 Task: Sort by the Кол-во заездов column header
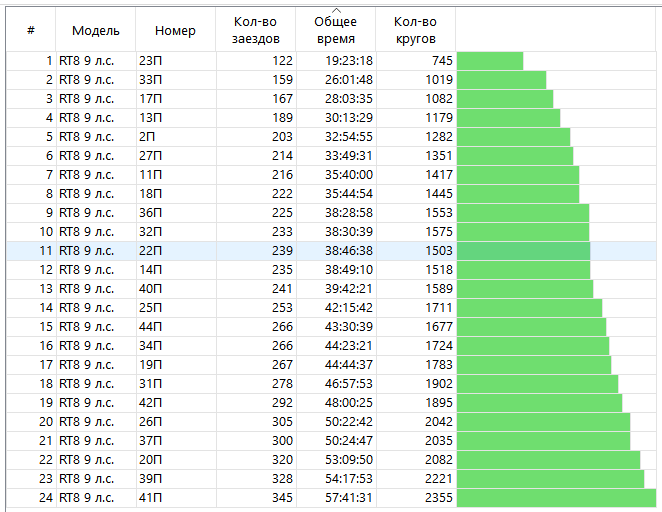(256, 30)
